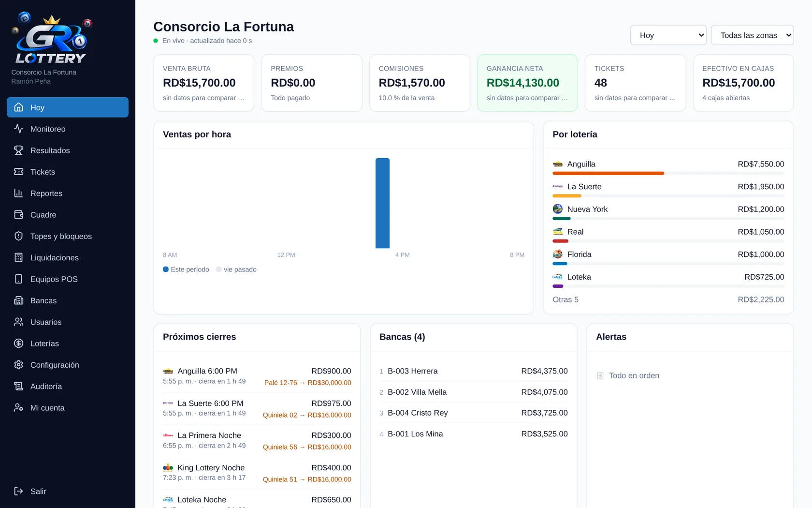Toggle vie pasado legend entry
The height and width of the screenshot is (508, 812).
pyautogui.click(x=236, y=269)
